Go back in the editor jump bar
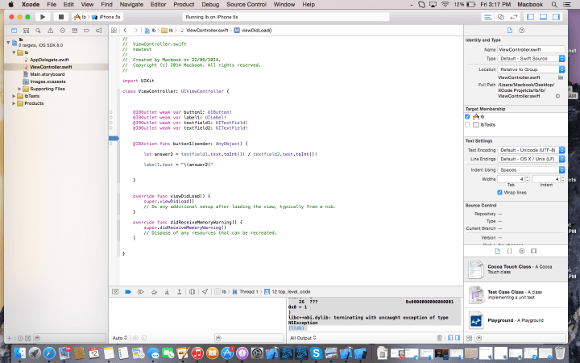Viewport: 580px width, 363px height. point(125,30)
